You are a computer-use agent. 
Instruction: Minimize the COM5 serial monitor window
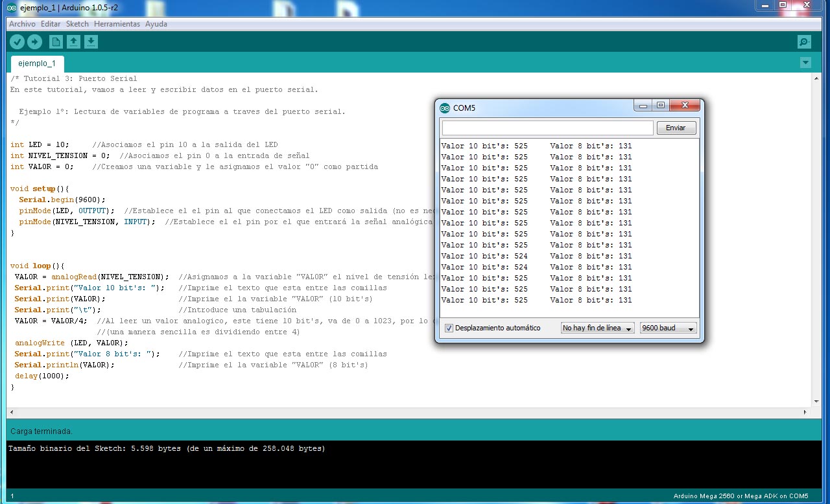pos(643,106)
